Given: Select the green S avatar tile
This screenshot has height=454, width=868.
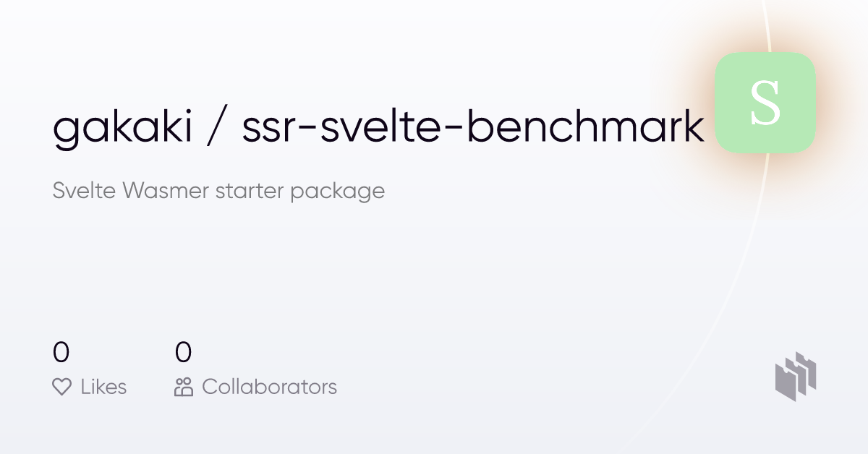Looking at the screenshot, I should 765,103.
